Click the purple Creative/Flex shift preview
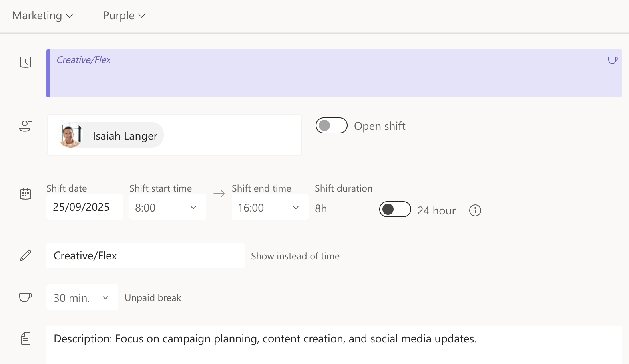 pos(334,73)
